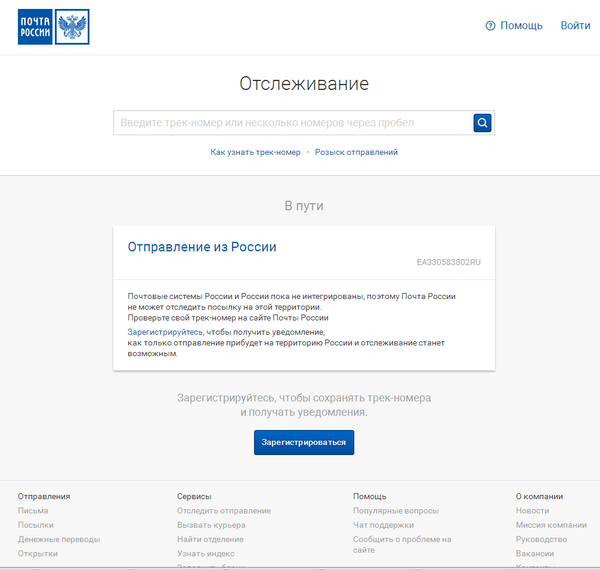
Task: Open footer link Популярные вопросы
Action: pos(396,511)
